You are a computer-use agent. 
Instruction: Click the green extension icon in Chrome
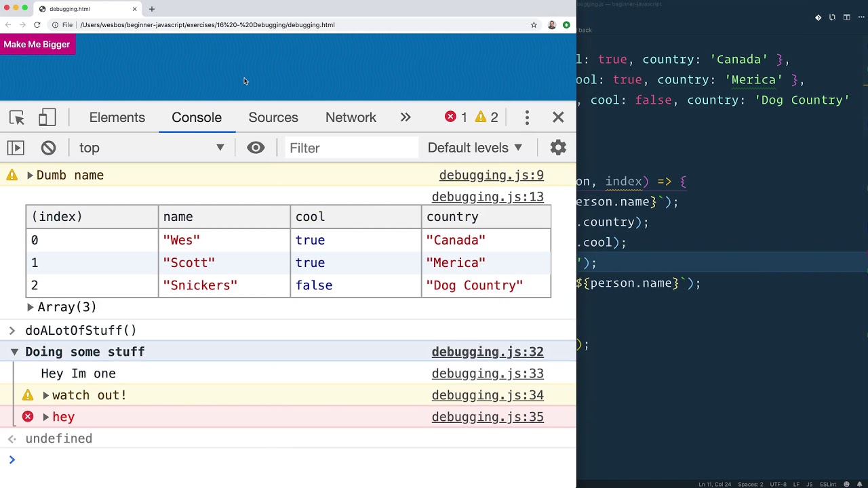pos(566,25)
